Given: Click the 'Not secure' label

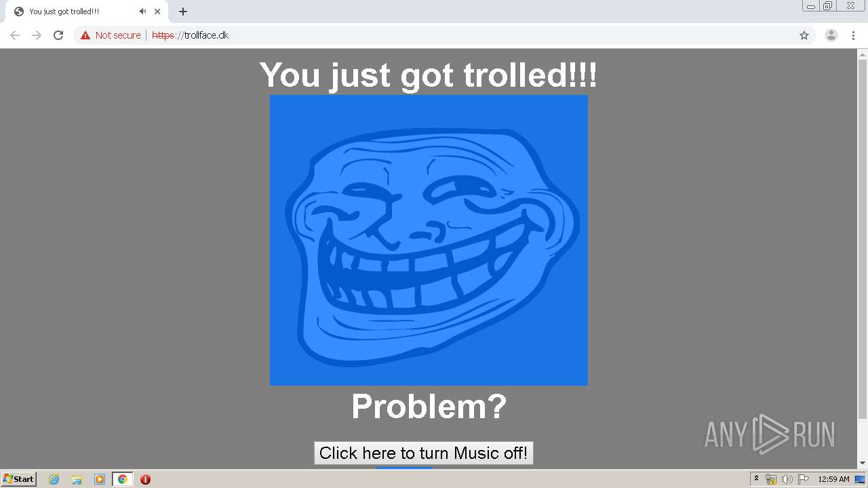Looking at the screenshot, I should tap(118, 35).
